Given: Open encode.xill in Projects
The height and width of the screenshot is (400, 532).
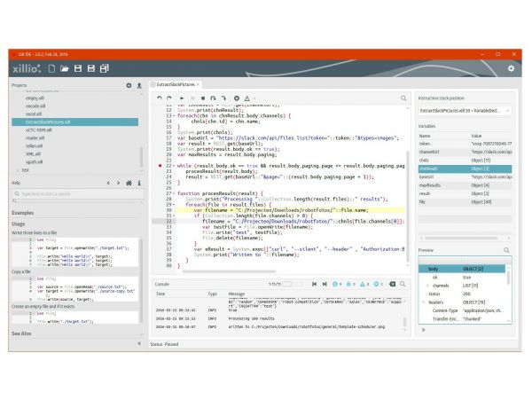Looking at the screenshot, I should pos(35,106).
